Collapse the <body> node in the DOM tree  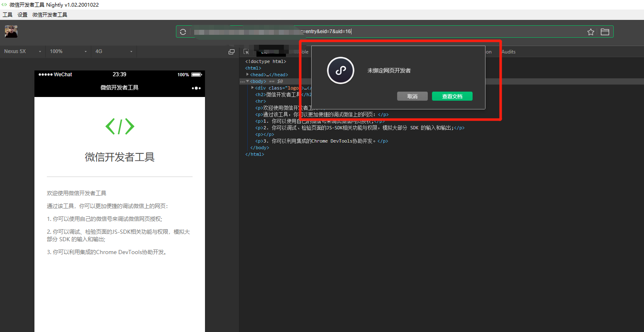(x=248, y=81)
